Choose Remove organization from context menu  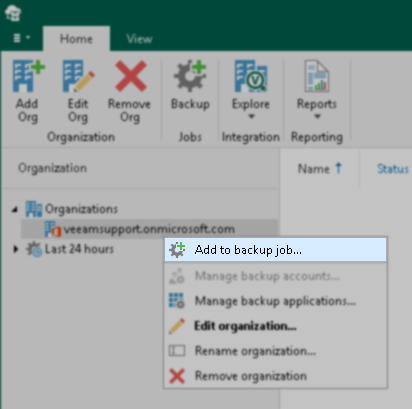click(276, 376)
